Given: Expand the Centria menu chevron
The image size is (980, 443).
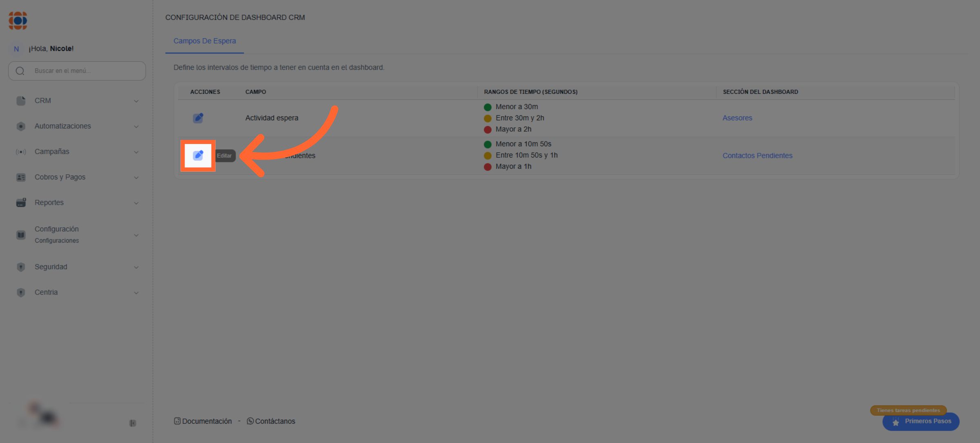Looking at the screenshot, I should coord(136,293).
